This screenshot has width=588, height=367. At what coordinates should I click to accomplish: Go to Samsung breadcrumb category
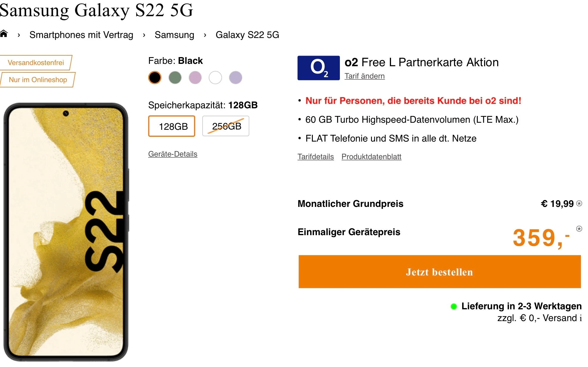[x=174, y=35]
